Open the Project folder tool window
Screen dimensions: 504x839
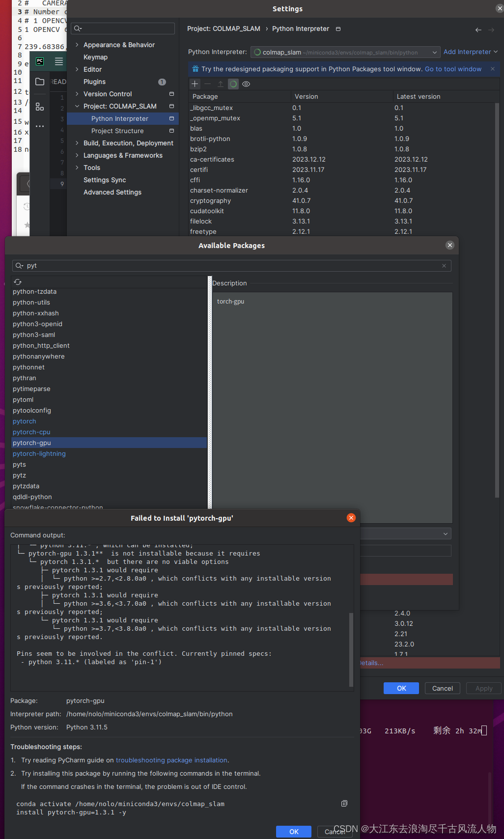coord(40,82)
